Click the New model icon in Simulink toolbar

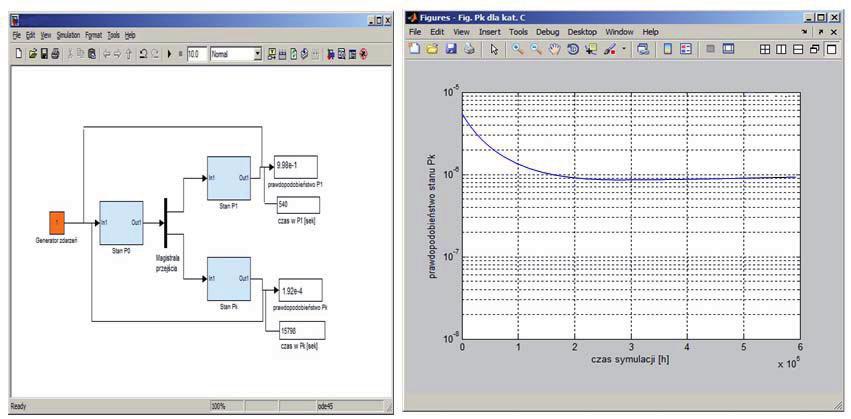pos(18,54)
